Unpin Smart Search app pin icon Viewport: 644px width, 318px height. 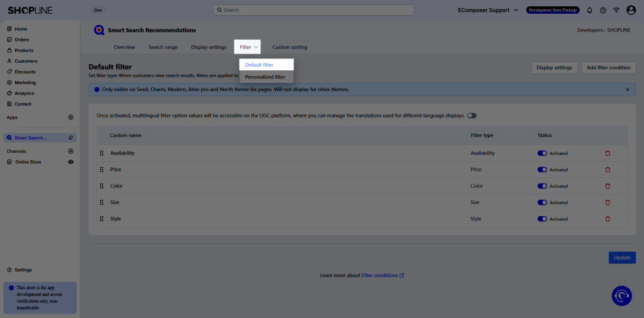point(70,138)
